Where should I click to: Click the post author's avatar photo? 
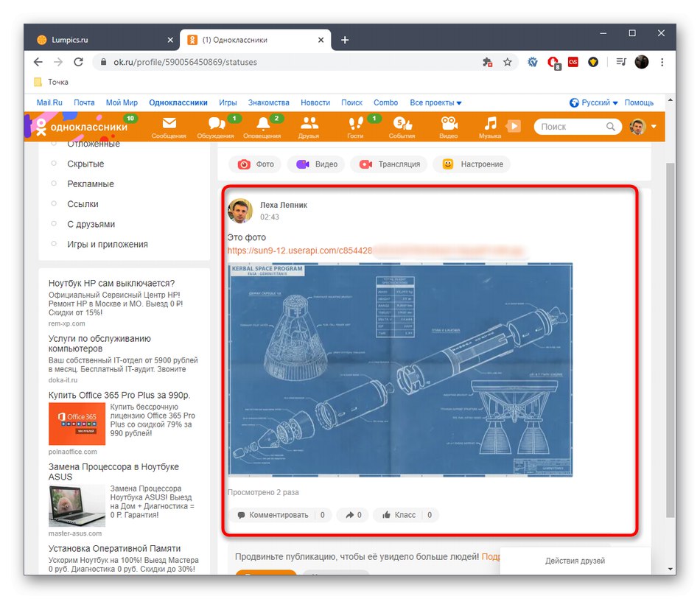click(240, 211)
